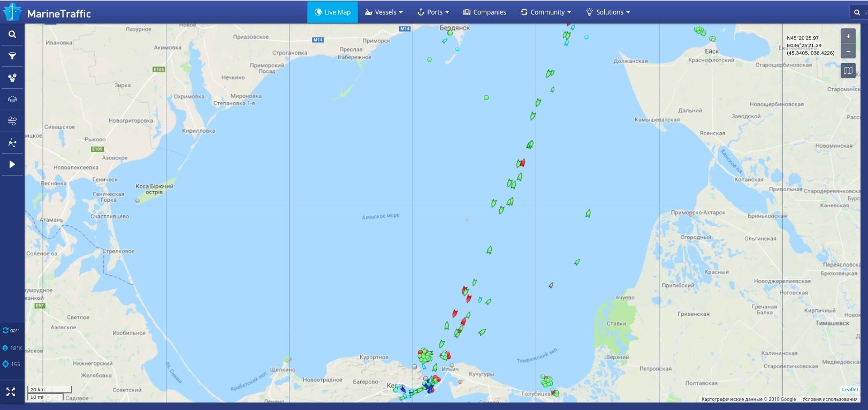
Task: Start the playback tool in sidebar
Action: tap(12, 164)
